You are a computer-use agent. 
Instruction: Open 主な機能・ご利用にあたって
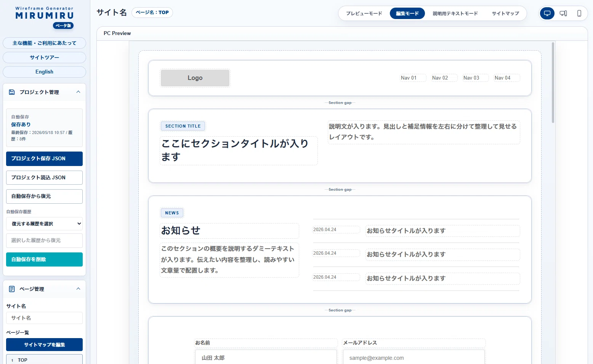pyautogui.click(x=44, y=43)
